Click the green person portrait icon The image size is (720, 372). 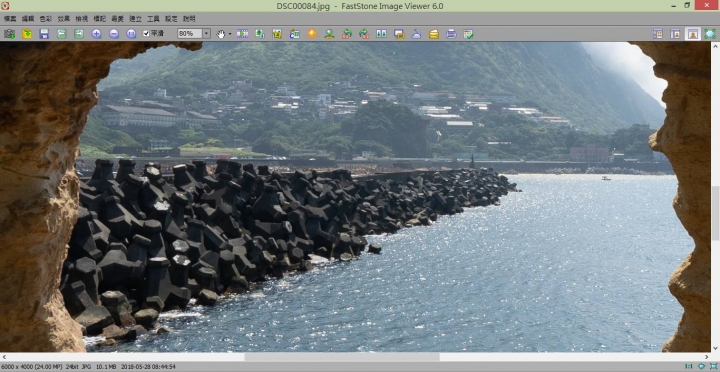point(329,34)
